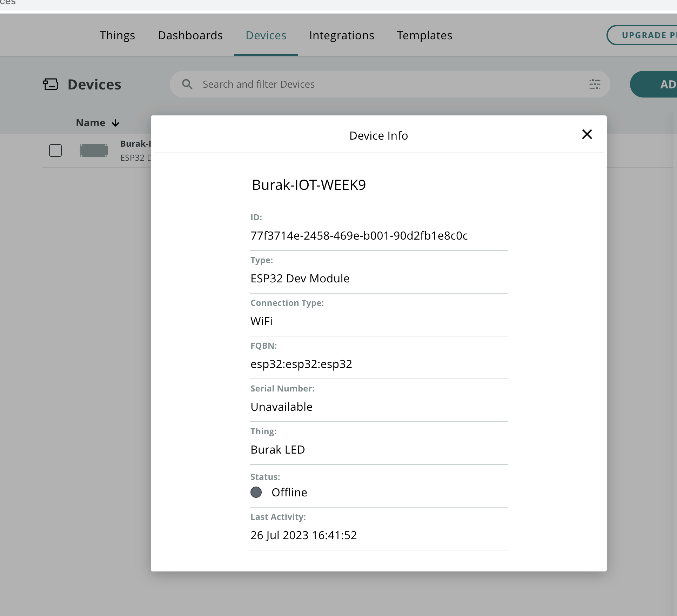Close the Device Info dialog
Screen dimensions: 677x616
coord(587,134)
